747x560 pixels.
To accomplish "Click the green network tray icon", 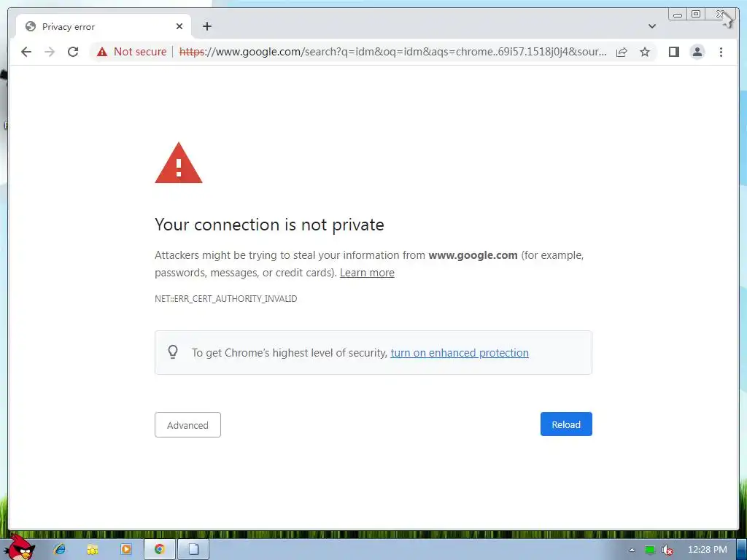I will point(650,550).
